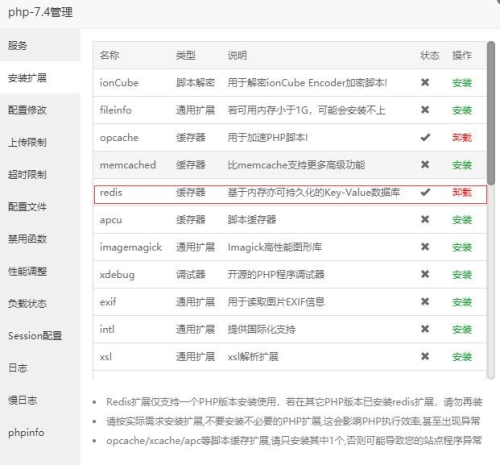
Task: Click the X status icon for xdebug
Action: (425, 274)
